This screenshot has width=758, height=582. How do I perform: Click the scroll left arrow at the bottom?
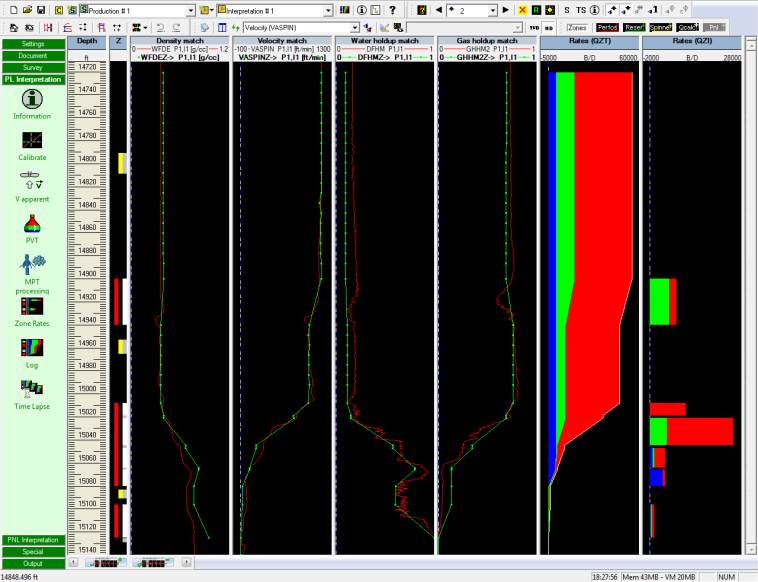(73, 562)
